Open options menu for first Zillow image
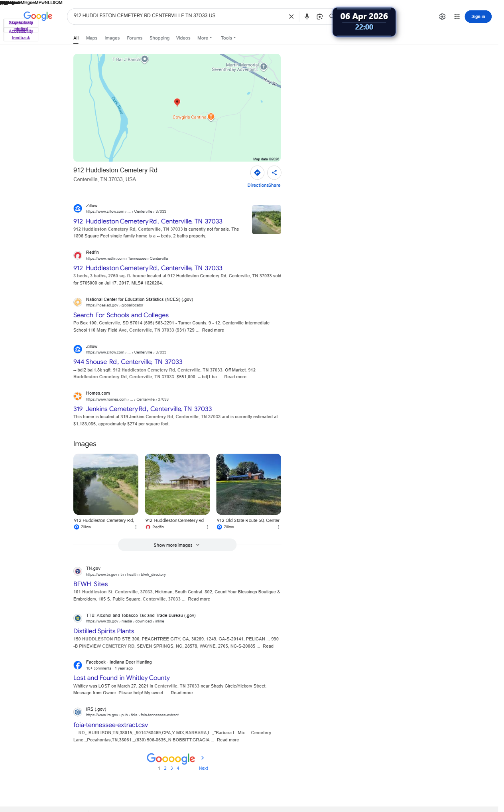Viewport: 504px width, 812px height. click(x=136, y=527)
